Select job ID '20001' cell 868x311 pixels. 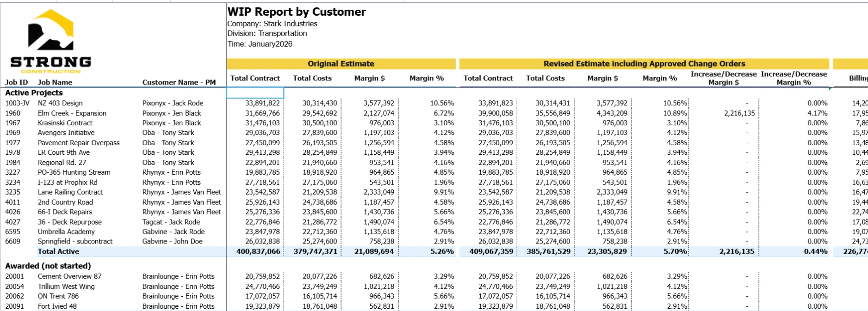(x=14, y=276)
